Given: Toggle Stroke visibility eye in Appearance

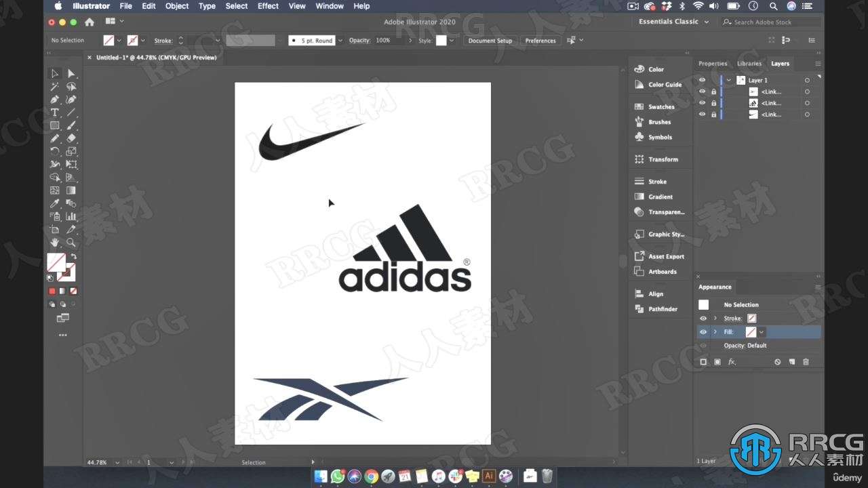Looking at the screenshot, I should pos(703,319).
